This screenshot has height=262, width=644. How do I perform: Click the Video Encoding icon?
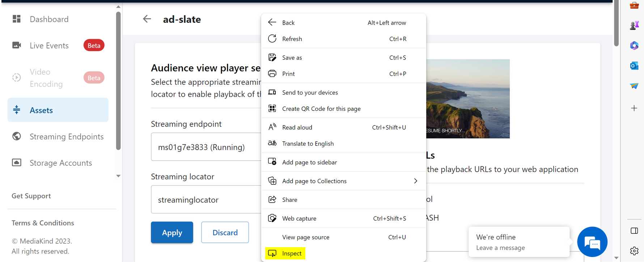[x=17, y=78]
